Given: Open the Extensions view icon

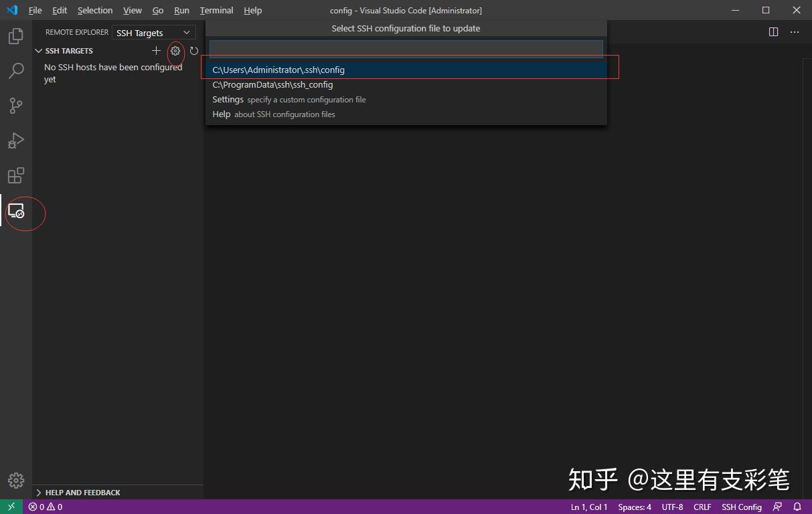Looking at the screenshot, I should click(15, 175).
